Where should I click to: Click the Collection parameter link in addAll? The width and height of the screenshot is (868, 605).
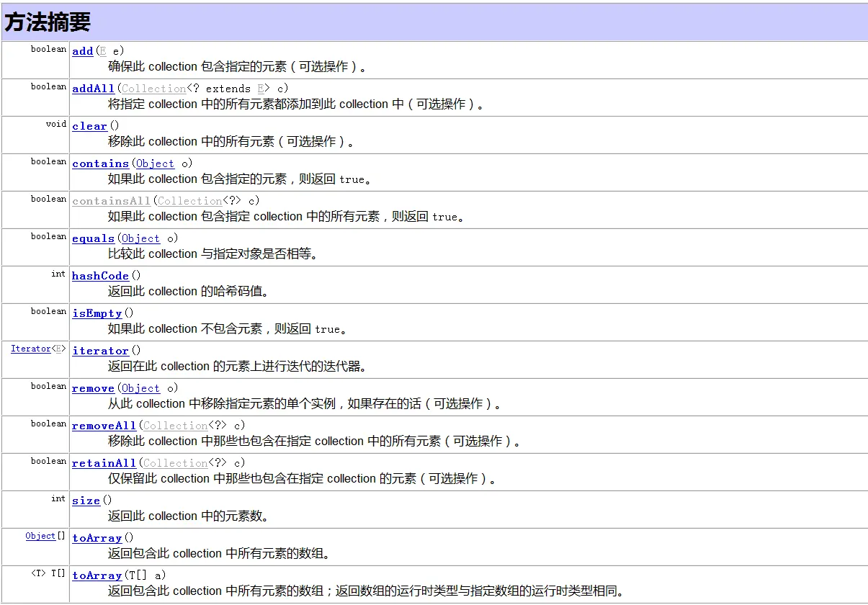(154, 89)
